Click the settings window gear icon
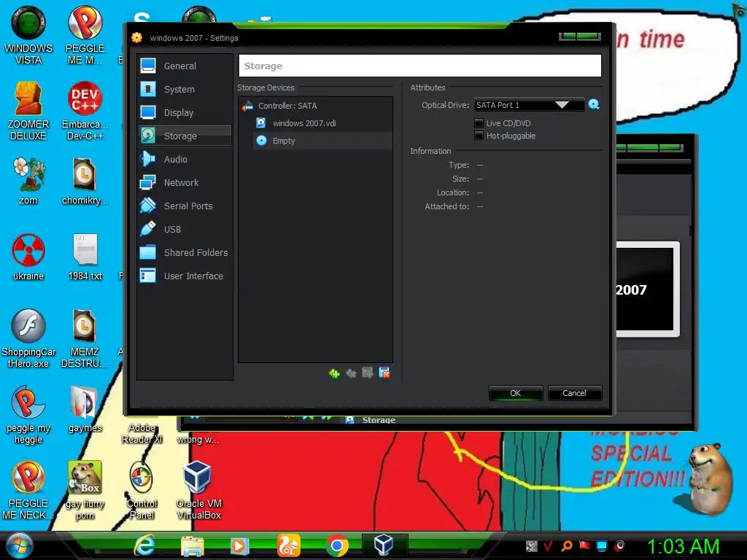747x560 pixels. pyautogui.click(x=137, y=38)
